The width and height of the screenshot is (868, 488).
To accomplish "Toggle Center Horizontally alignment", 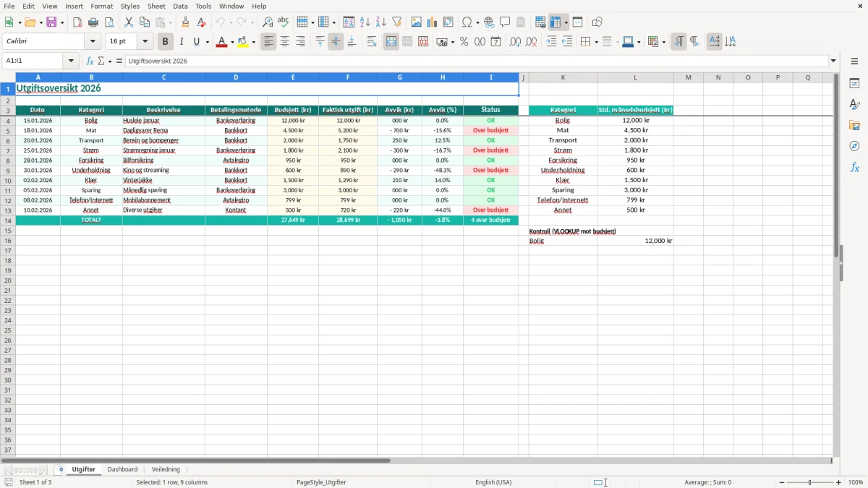I will click(285, 42).
